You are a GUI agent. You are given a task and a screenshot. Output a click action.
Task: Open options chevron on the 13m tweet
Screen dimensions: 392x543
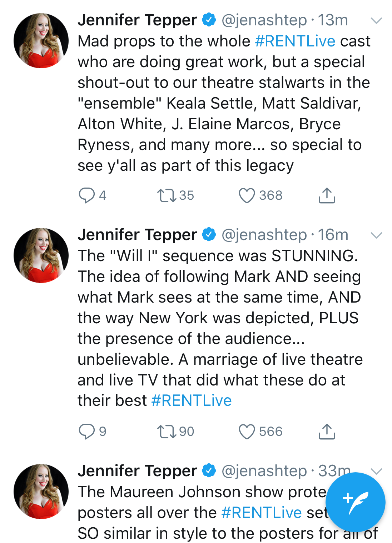point(376,21)
